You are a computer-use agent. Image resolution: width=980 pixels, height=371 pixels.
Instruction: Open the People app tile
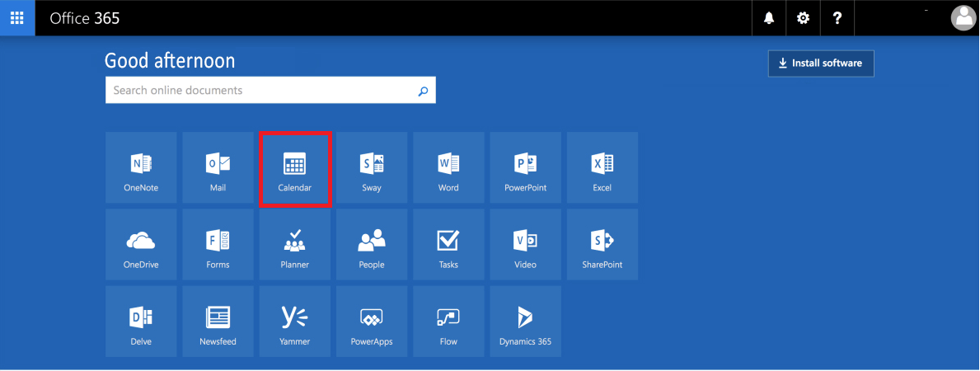pos(372,245)
